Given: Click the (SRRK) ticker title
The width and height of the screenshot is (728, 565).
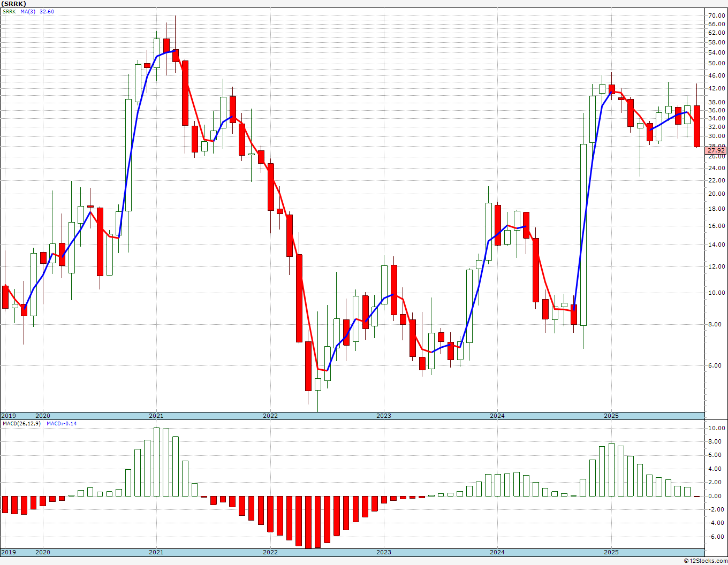Looking at the screenshot, I should tap(13, 3).
